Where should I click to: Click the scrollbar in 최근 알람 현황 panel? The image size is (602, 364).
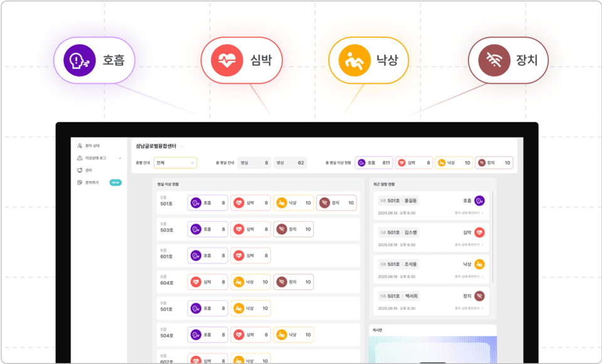(493, 237)
